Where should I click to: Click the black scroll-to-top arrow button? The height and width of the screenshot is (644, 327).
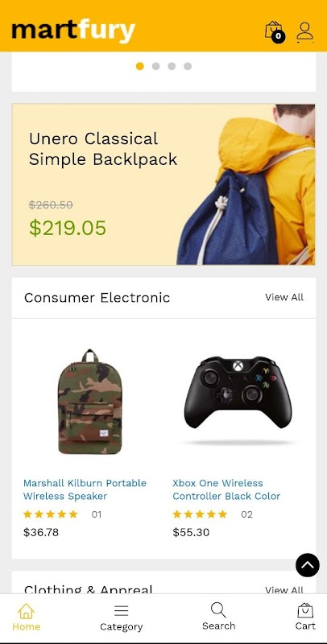point(308,565)
